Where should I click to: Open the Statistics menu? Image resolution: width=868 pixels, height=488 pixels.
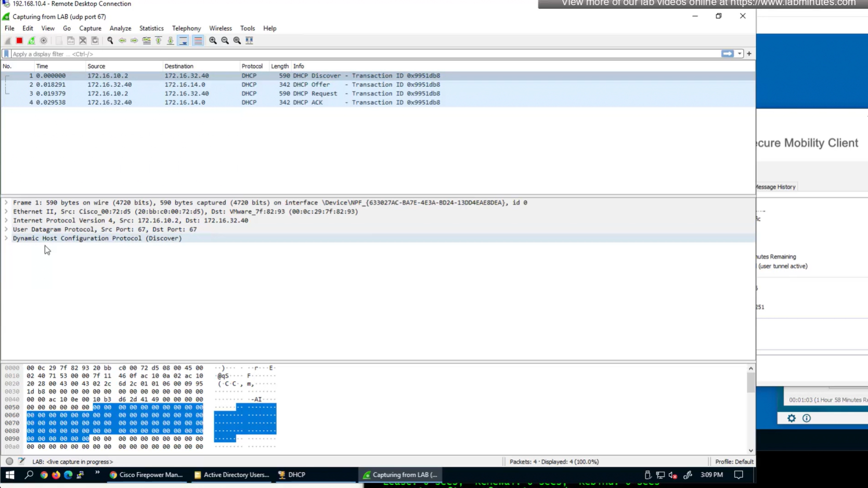click(x=151, y=29)
